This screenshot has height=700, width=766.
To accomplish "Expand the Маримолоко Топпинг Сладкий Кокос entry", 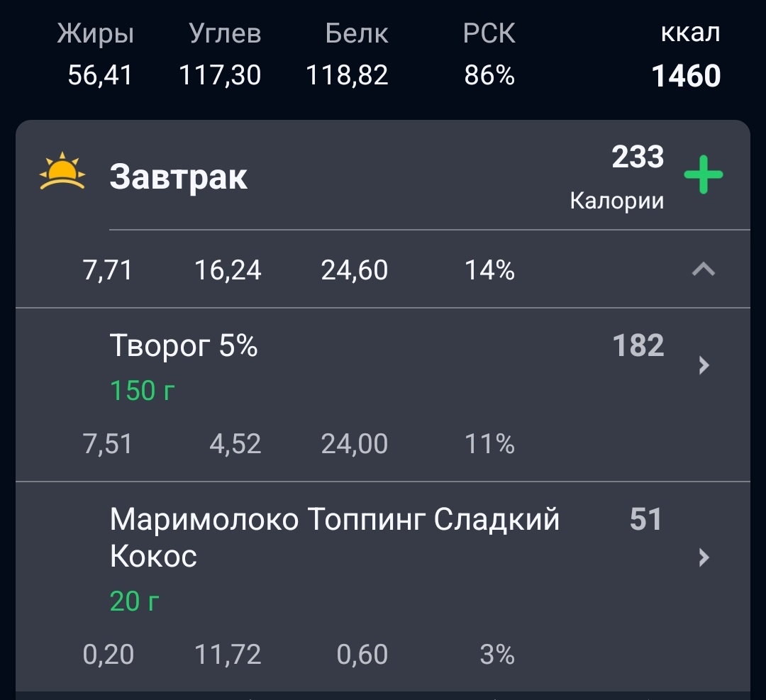I will pyautogui.click(x=333, y=537).
